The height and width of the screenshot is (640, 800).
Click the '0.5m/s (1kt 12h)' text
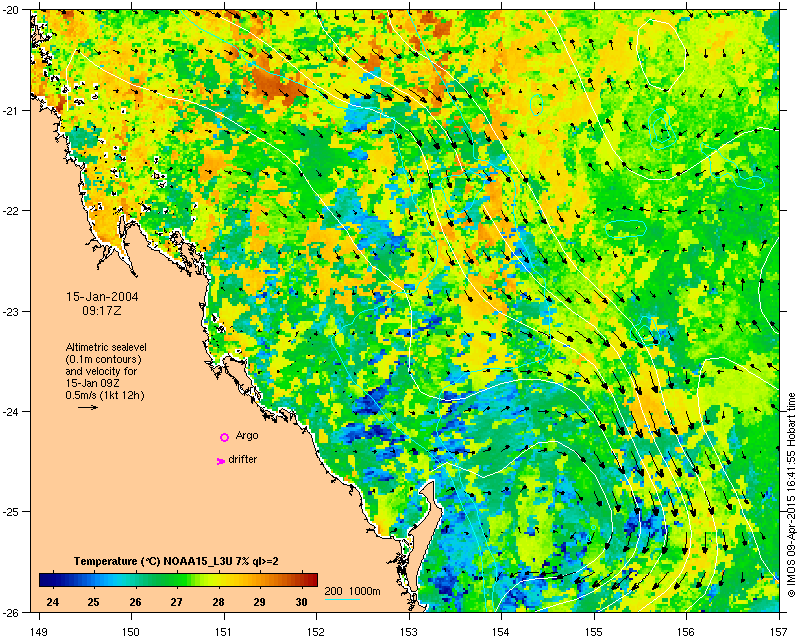(105, 395)
